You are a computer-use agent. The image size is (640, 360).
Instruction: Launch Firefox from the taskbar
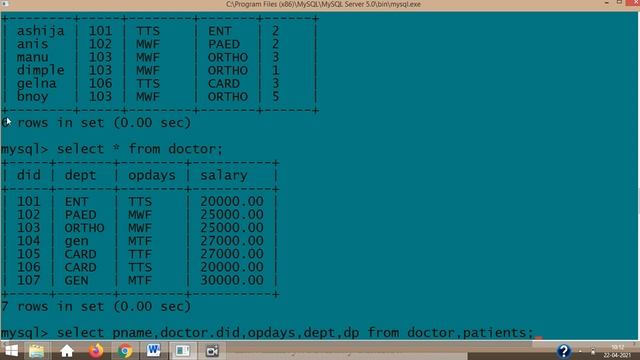(x=96, y=351)
